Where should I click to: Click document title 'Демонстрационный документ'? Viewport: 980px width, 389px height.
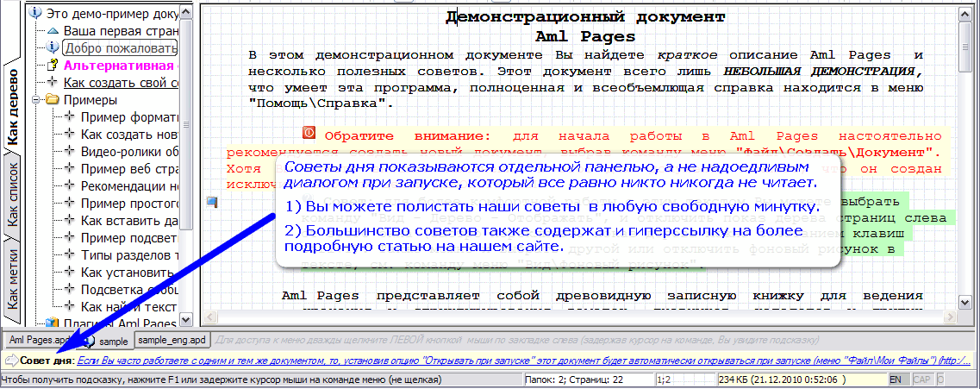(x=585, y=17)
